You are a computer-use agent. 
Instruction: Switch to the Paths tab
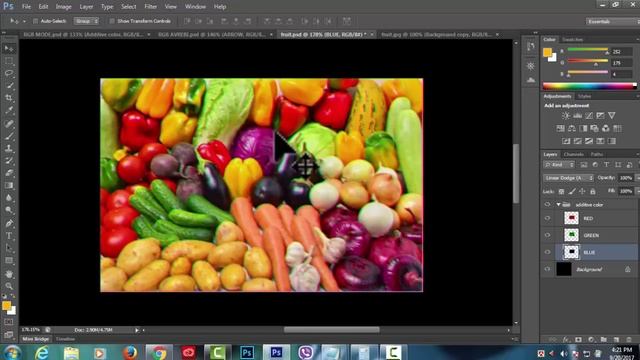click(596, 154)
